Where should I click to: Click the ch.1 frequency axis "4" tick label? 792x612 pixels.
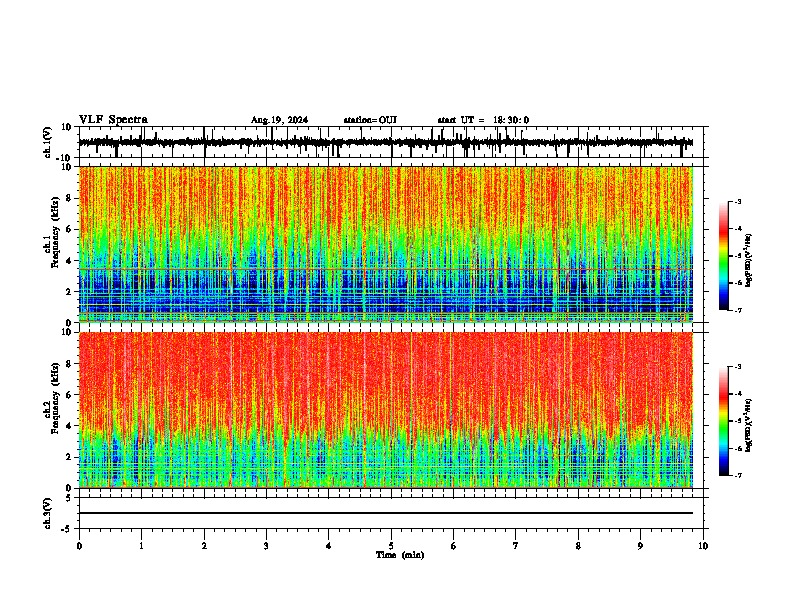click(x=69, y=260)
